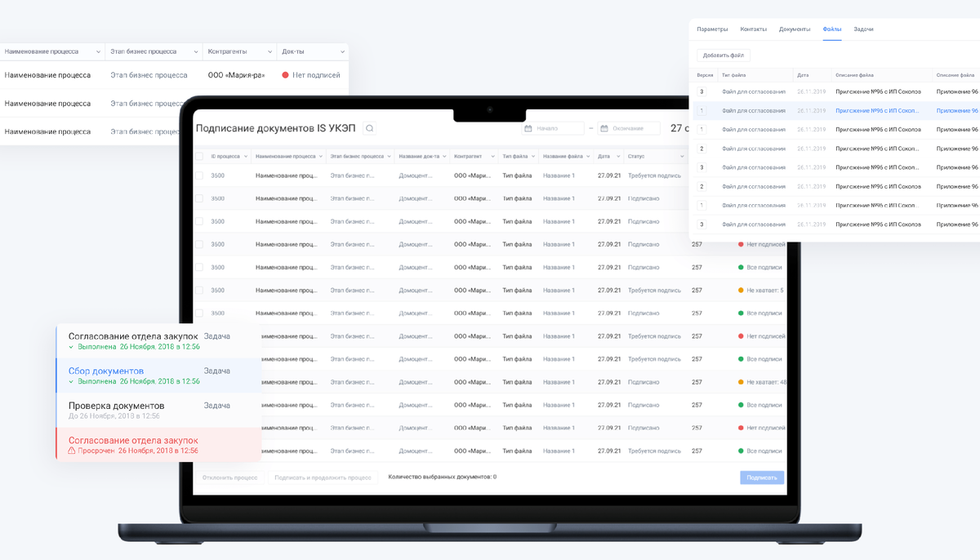The height and width of the screenshot is (560, 980).
Task: Click the calendar icon in the Начало field
Action: pyautogui.click(x=529, y=128)
